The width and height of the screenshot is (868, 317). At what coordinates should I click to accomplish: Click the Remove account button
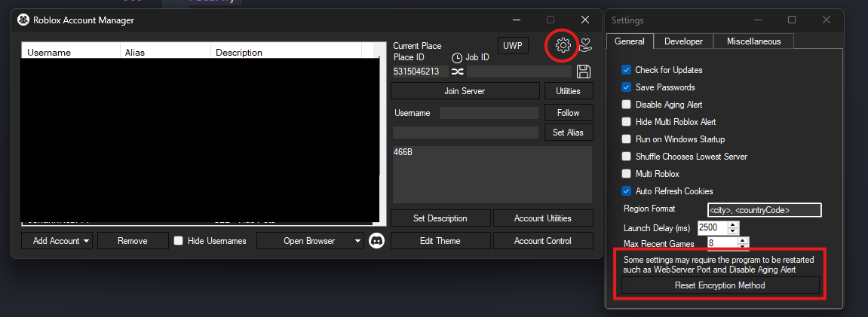133,241
